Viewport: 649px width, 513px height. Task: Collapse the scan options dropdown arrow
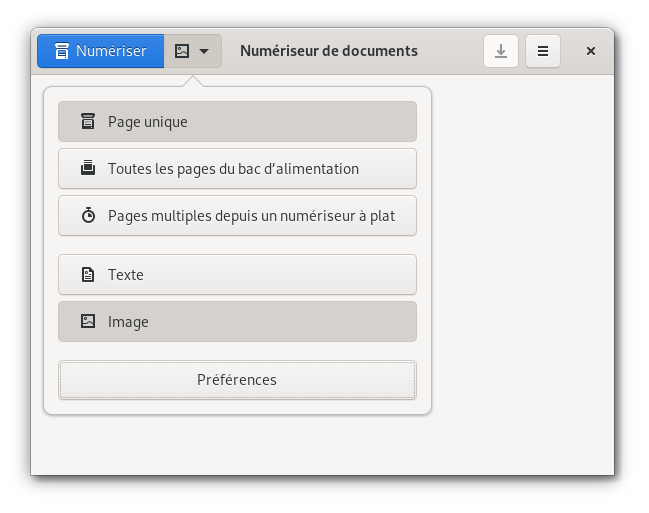tap(204, 51)
